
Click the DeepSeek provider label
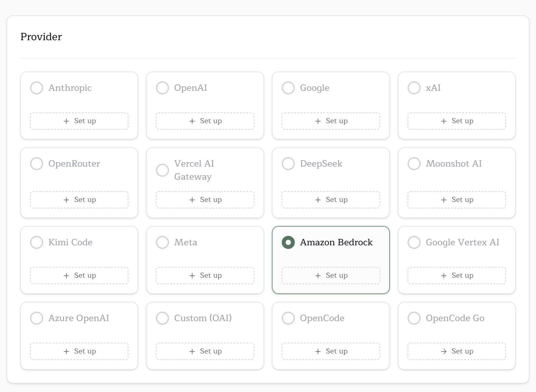pyautogui.click(x=321, y=164)
